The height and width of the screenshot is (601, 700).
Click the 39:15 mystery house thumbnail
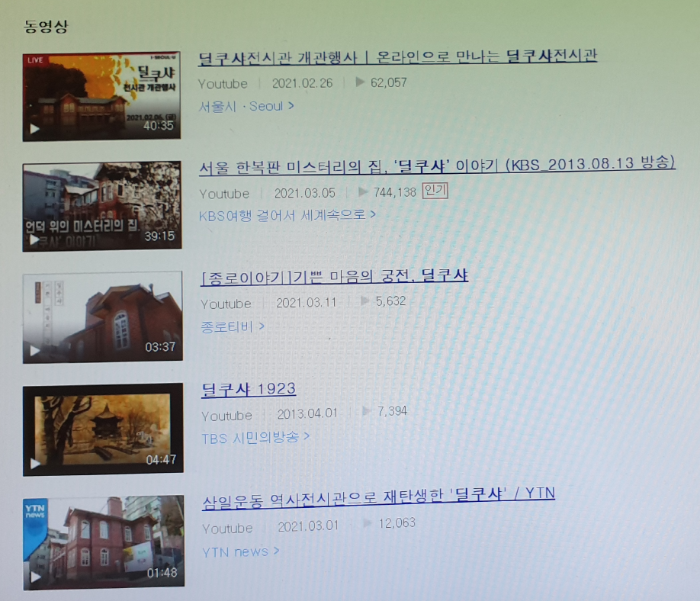[102, 206]
